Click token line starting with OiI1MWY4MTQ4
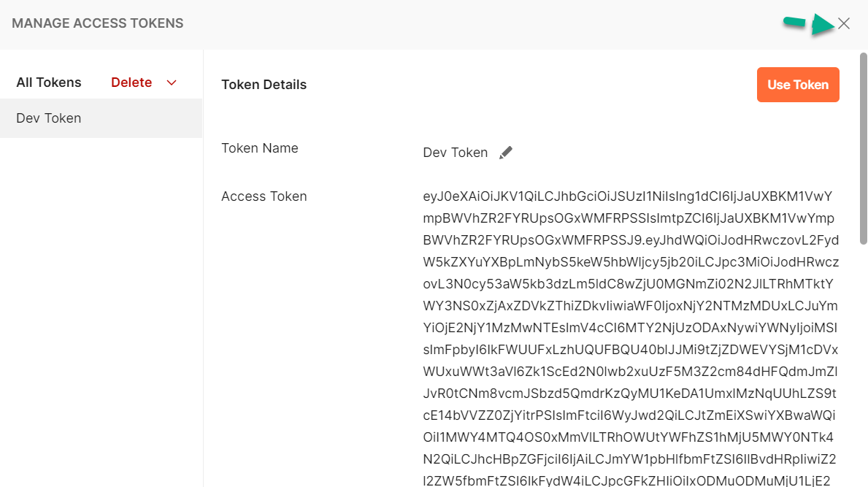Image resolution: width=868 pixels, height=487 pixels. 629,437
